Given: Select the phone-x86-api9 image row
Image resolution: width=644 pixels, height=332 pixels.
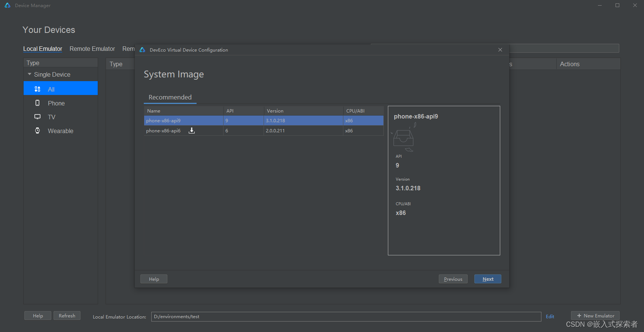Looking at the screenshot, I should [x=264, y=120].
